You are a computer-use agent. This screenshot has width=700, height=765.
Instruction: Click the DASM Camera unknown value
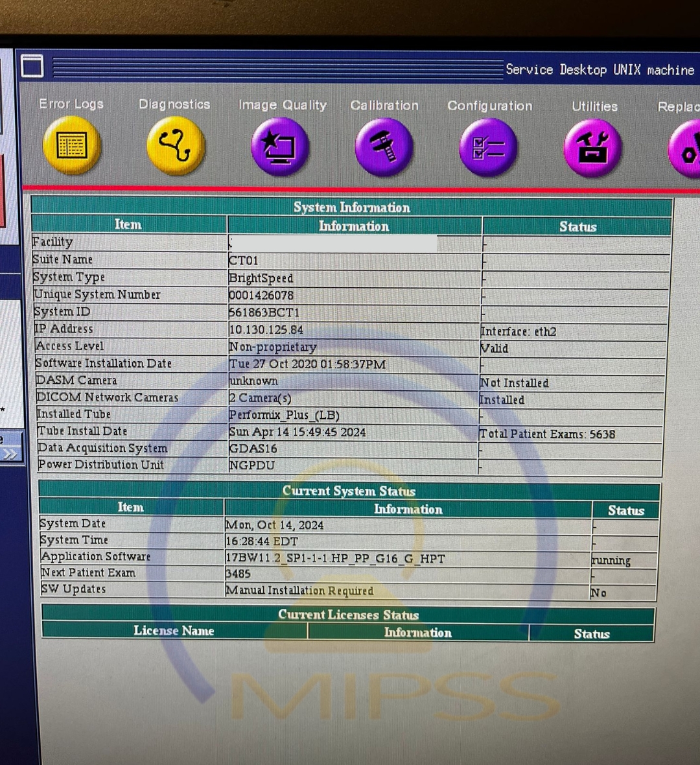click(x=253, y=381)
